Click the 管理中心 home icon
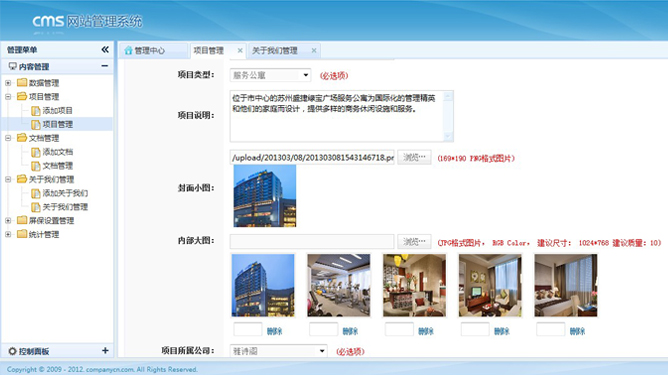668x375 pixels. click(x=128, y=51)
